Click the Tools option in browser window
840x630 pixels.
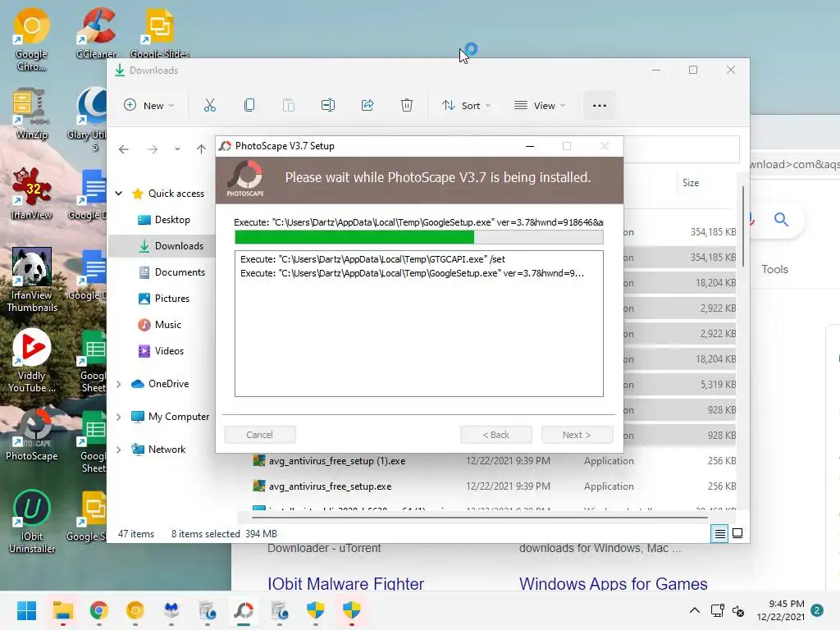[x=774, y=269]
